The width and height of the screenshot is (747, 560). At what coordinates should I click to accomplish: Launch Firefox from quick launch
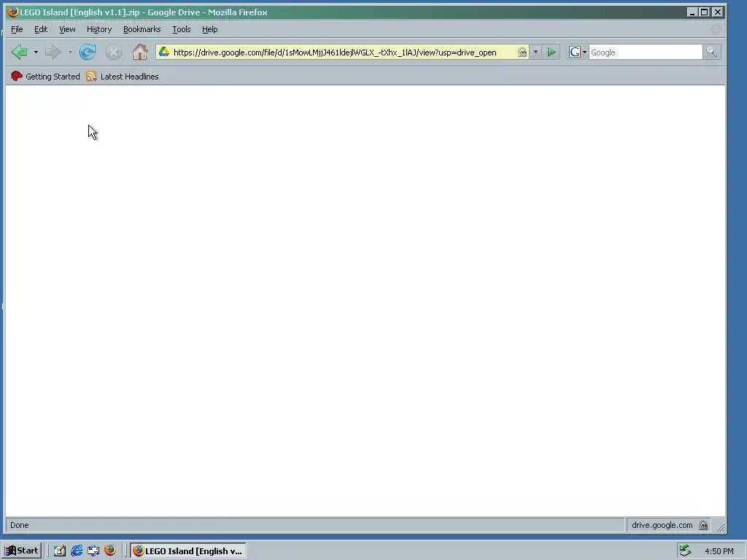(110, 551)
